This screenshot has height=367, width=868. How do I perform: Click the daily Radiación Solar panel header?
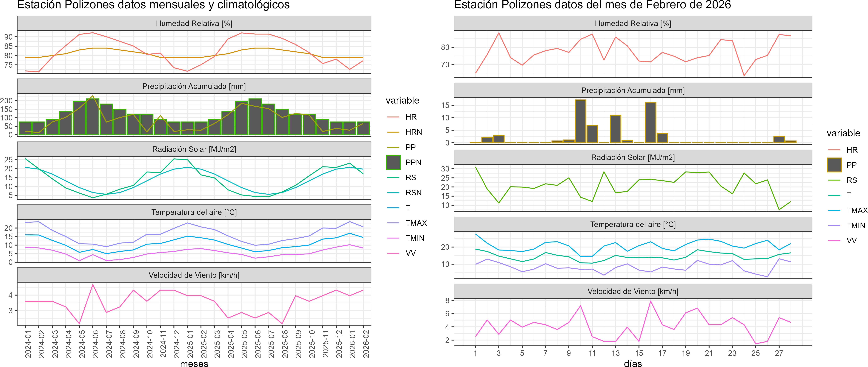(x=633, y=157)
